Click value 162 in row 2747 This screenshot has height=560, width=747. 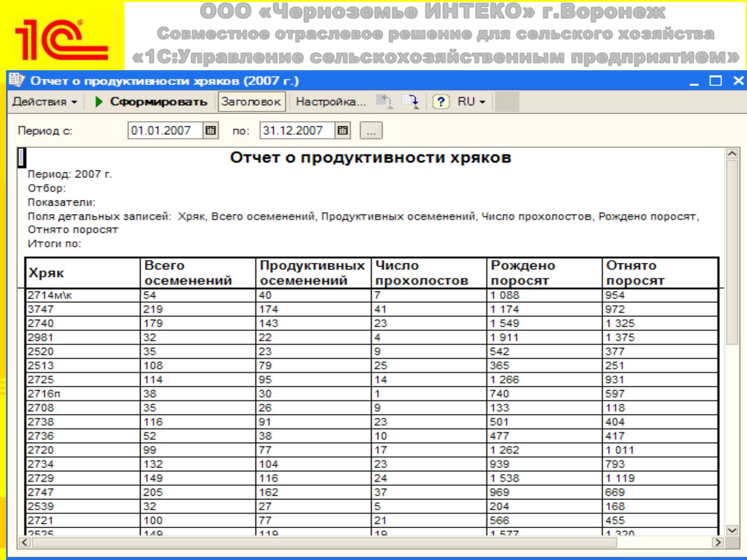tap(313, 493)
